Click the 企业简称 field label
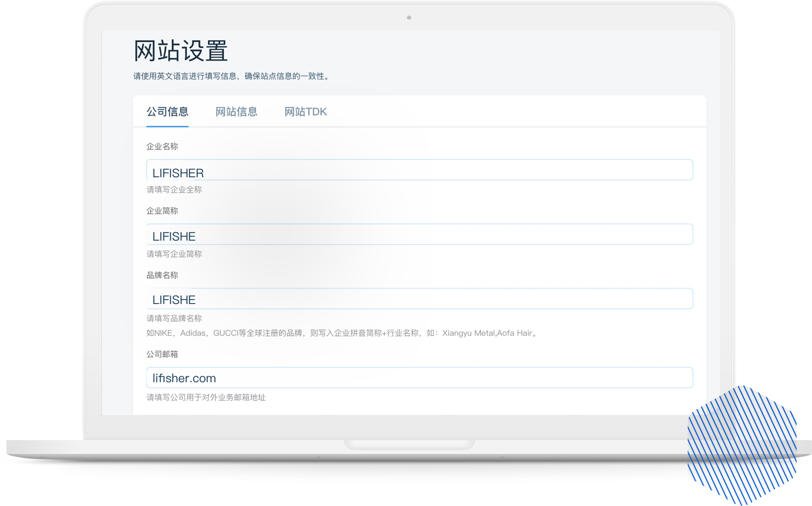This screenshot has height=506, width=812. click(162, 211)
